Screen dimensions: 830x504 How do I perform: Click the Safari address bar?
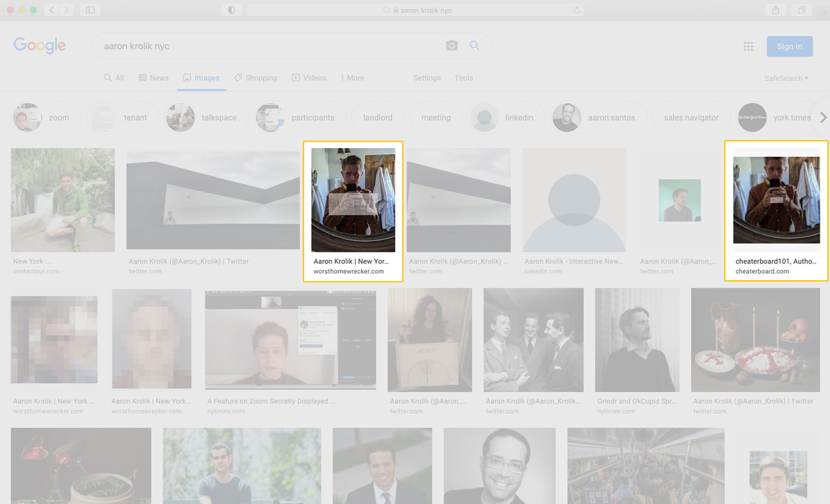(x=415, y=10)
